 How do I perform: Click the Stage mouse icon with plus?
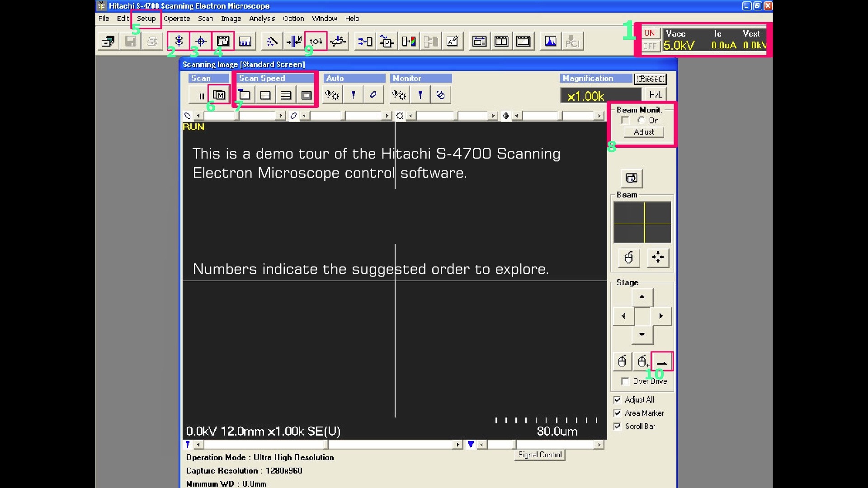coord(642,361)
